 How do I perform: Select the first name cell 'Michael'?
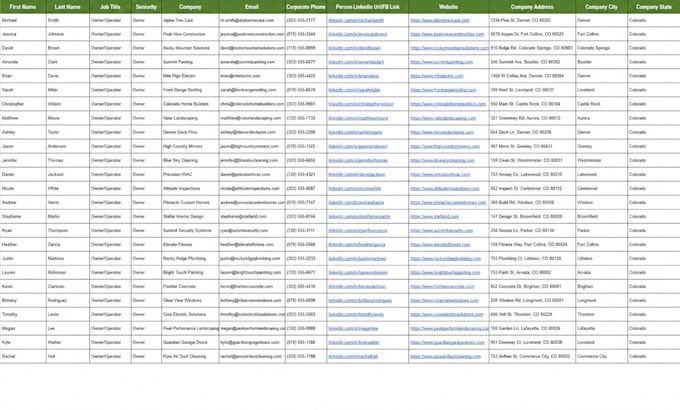pyautogui.click(x=23, y=20)
